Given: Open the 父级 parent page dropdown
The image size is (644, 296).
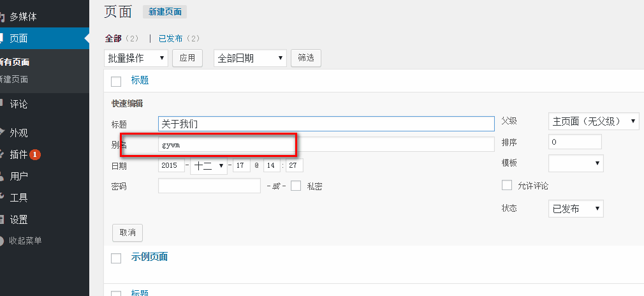Looking at the screenshot, I should tap(594, 121).
